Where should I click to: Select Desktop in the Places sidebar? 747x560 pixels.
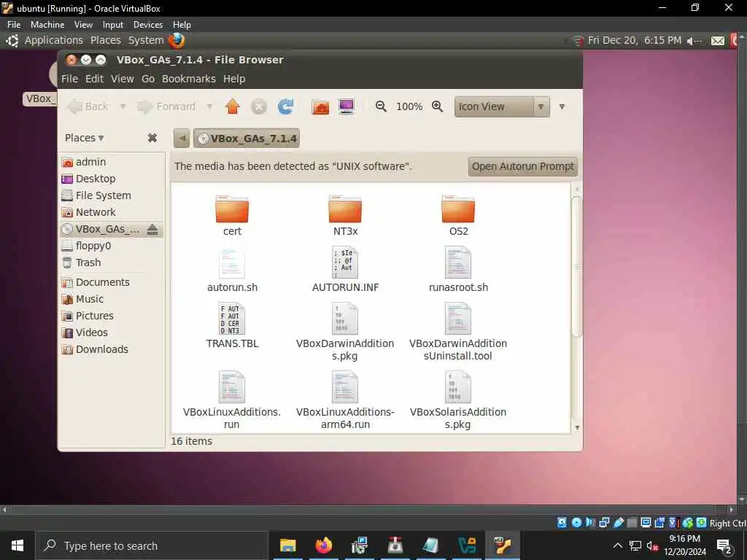click(112, 179)
